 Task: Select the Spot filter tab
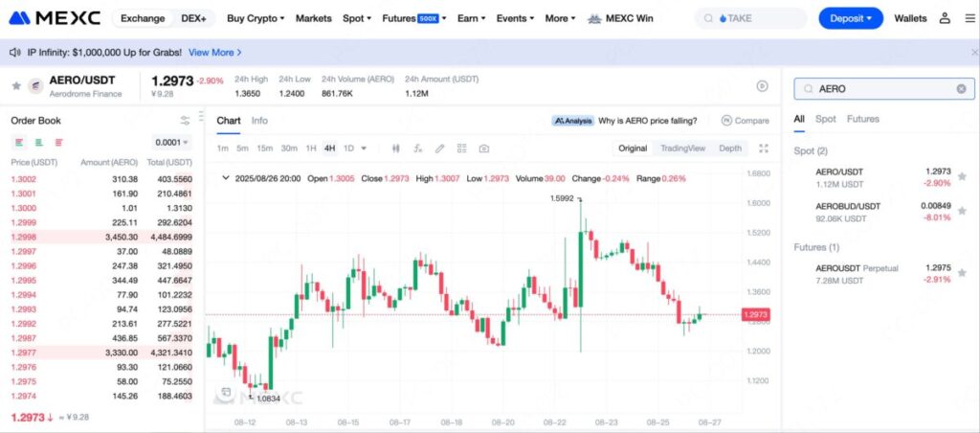(826, 119)
